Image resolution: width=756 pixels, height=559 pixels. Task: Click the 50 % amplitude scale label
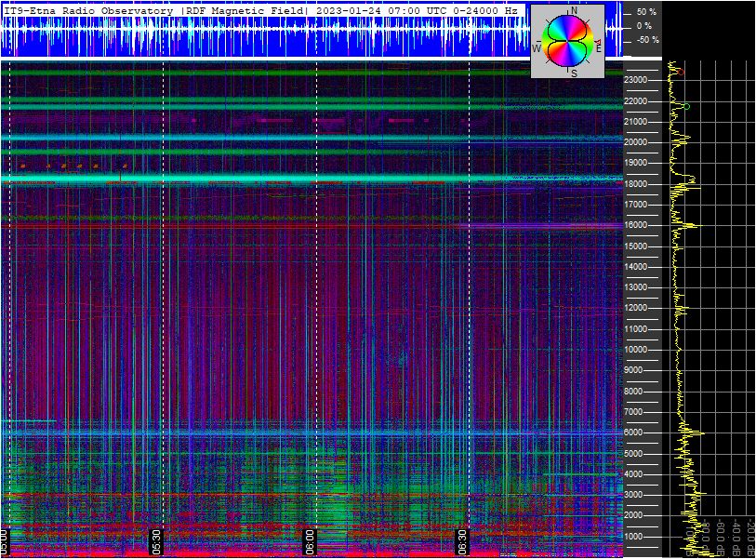pyautogui.click(x=646, y=12)
